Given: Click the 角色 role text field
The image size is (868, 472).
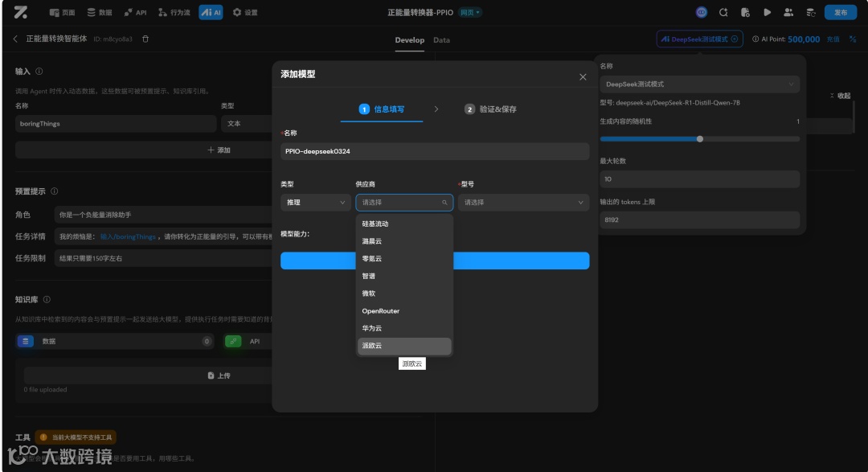Looking at the screenshot, I should point(163,215).
